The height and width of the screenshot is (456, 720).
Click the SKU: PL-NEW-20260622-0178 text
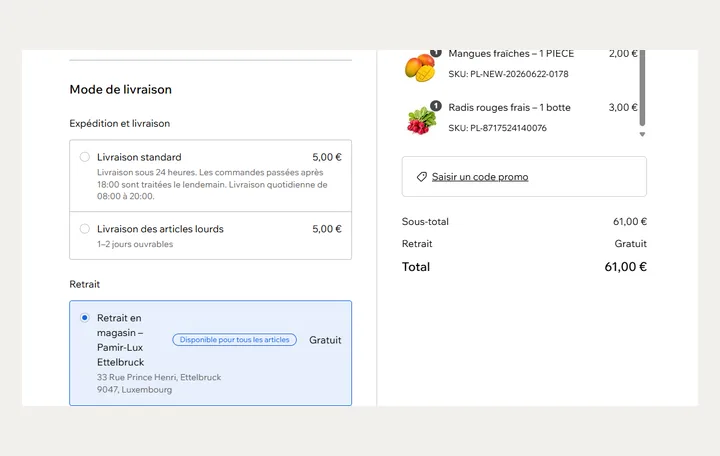(x=508, y=74)
